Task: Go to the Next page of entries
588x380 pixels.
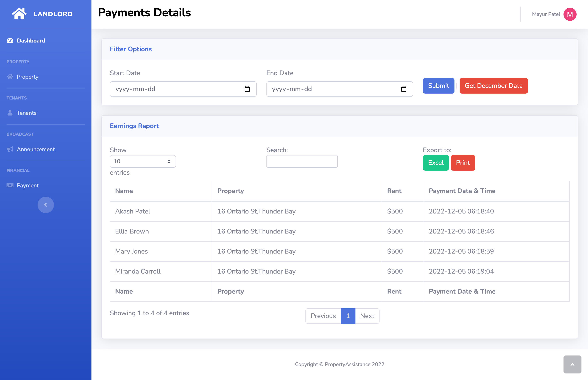Action: click(x=367, y=316)
